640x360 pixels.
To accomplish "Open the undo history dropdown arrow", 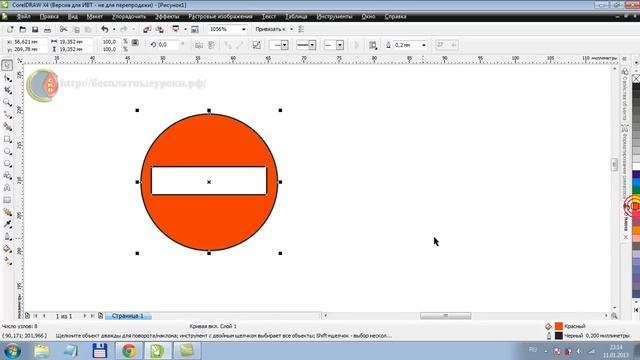I will point(114,29).
